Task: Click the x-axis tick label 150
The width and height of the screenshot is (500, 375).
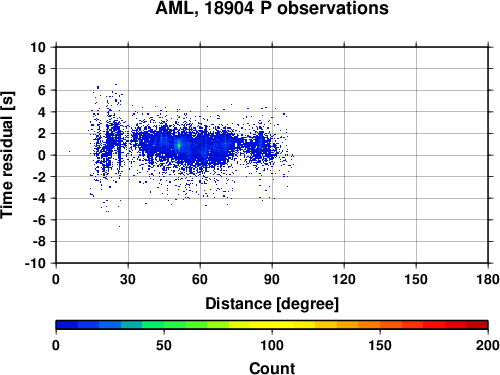Action: [416, 279]
